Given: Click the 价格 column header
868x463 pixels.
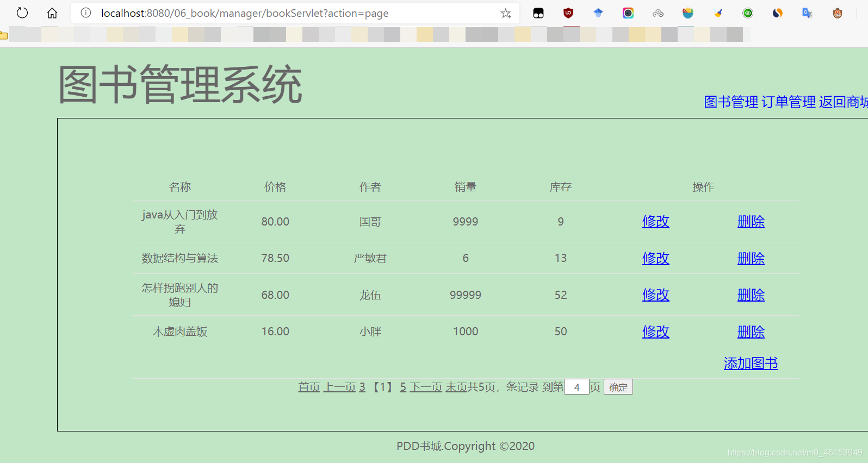Looking at the screenshot, I should (x=275, y=187).
